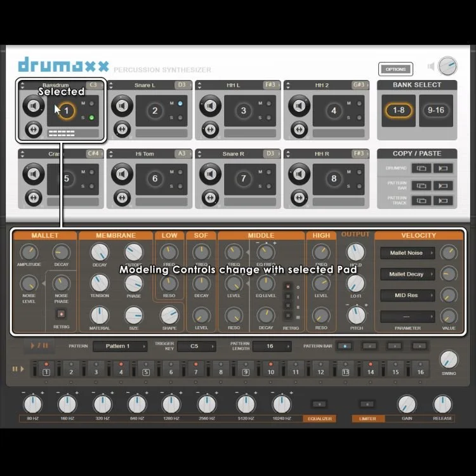Viewport: 476px width, 476px height.
Task: Click the Crash pad volume knob
Action: click(x=34, y=174)
